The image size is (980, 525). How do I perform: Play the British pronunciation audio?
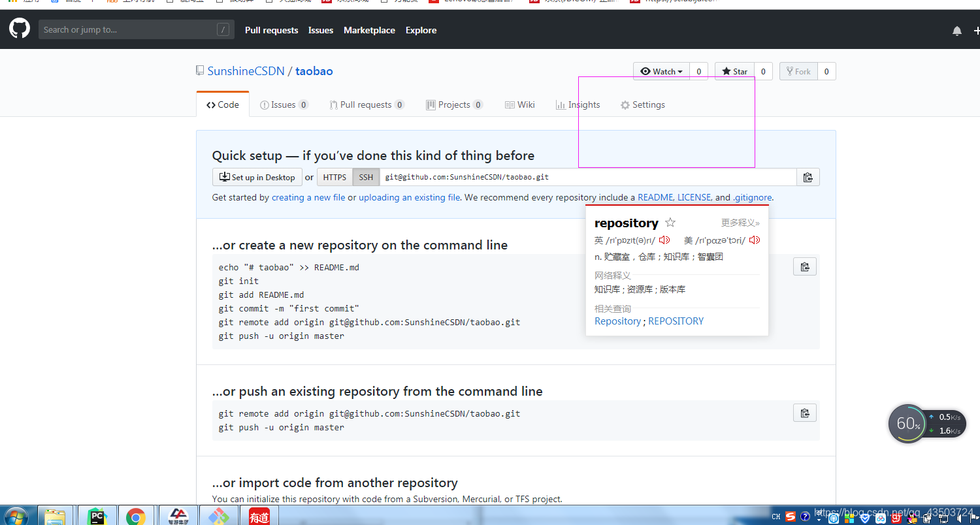(664, 240)
